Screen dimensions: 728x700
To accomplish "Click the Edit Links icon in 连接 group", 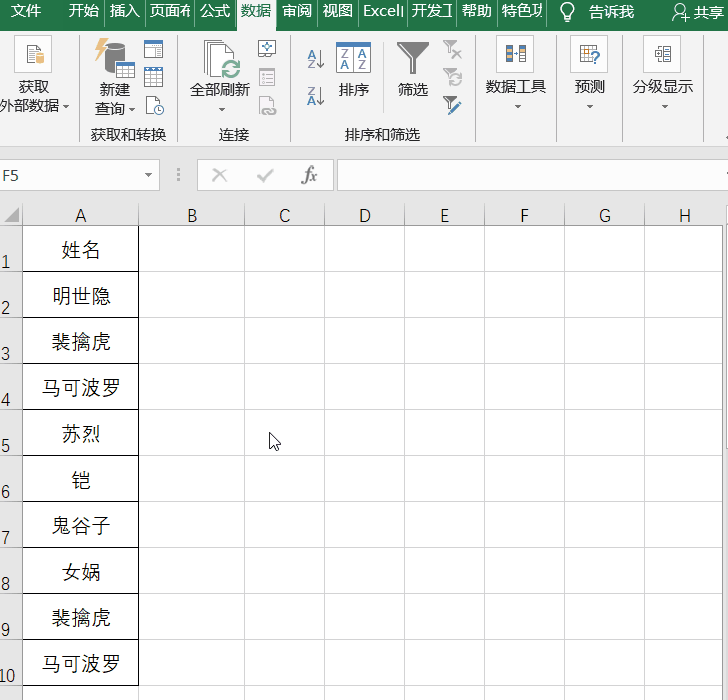I will 267,106.
